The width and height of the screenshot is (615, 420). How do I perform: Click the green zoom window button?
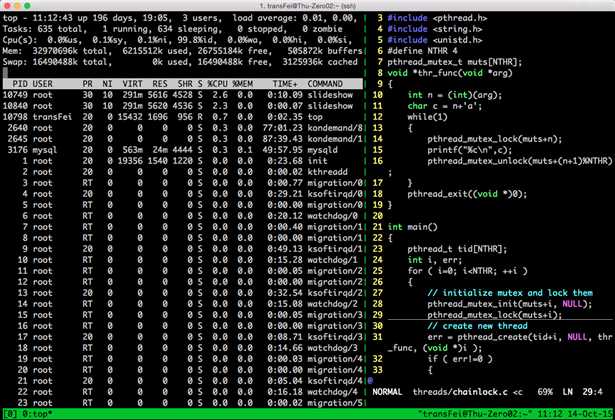click(27, 5)
